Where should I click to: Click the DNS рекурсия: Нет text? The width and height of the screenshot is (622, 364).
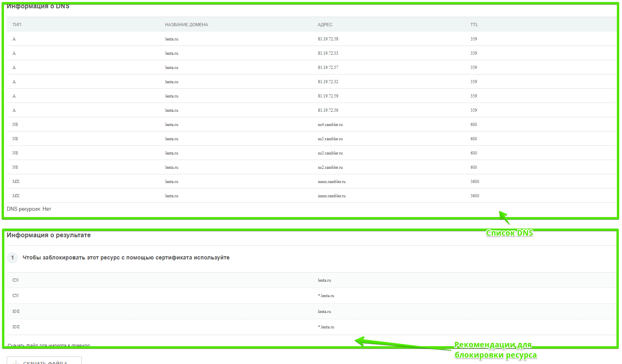[x=29, y=209]
